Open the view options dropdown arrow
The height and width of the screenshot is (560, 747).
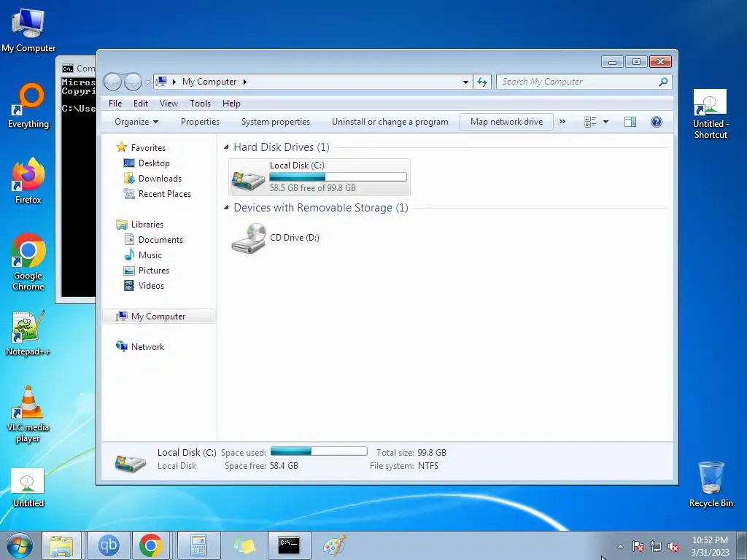point(606,122)
